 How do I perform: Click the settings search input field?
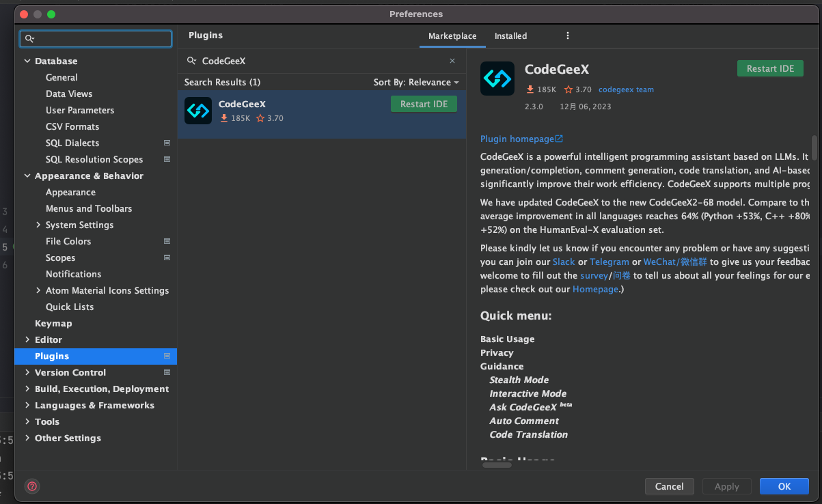pyautogui.click(x=96, y=39)
